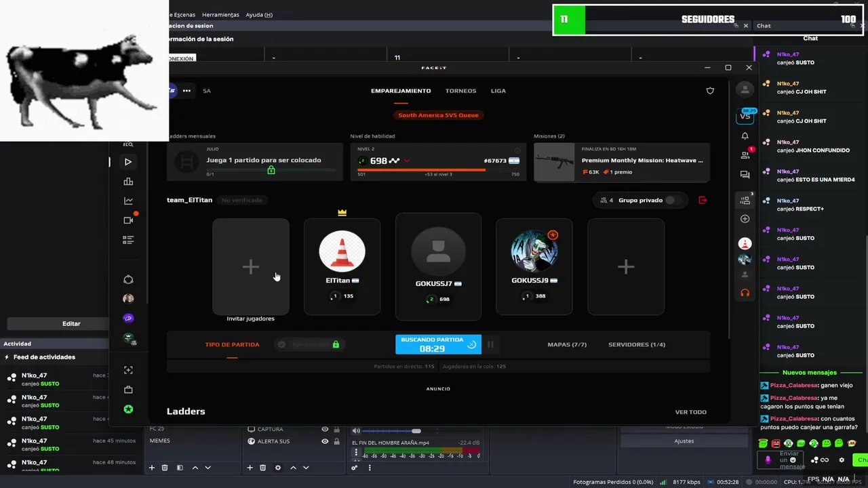Open FACEIT chat messages icon
This screenshot has width=868, height=488.
point(745,175)
